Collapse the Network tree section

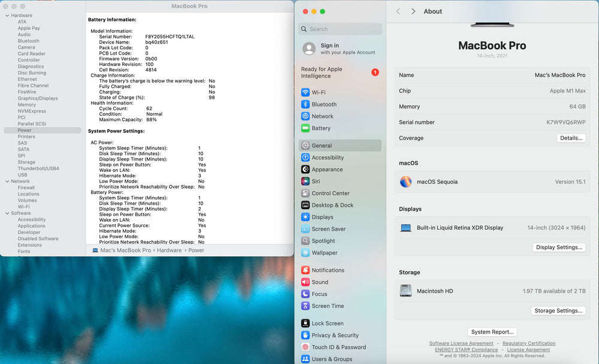click(7, 181)
